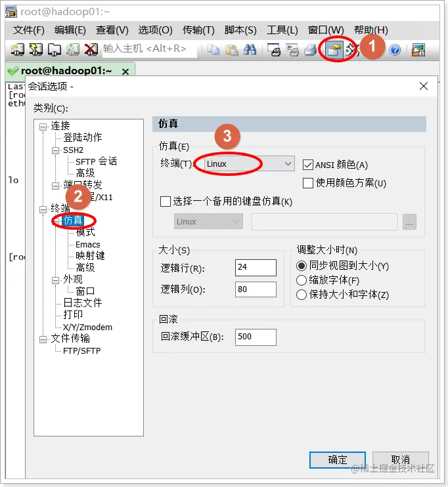Click the Print printer toolbar icon
Image resolution: width=448 pixels, height=487 pixels.
(x=310, y=50)
